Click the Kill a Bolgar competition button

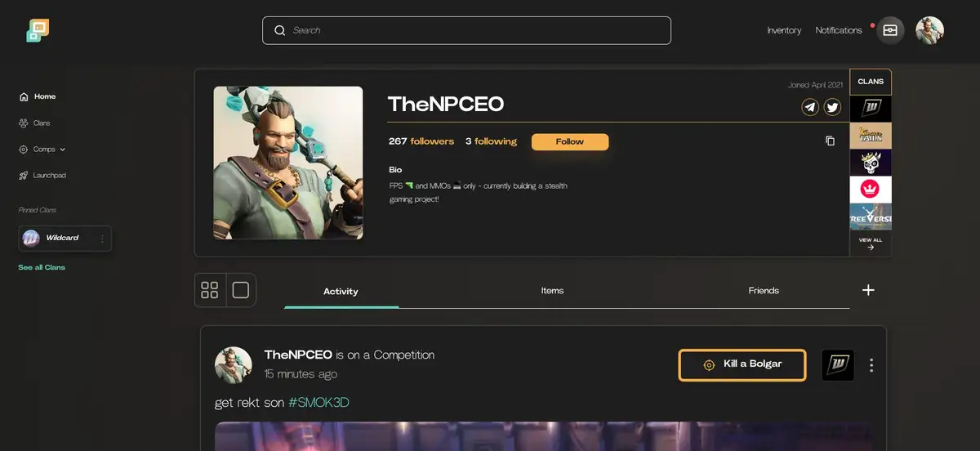pos(742,365)
